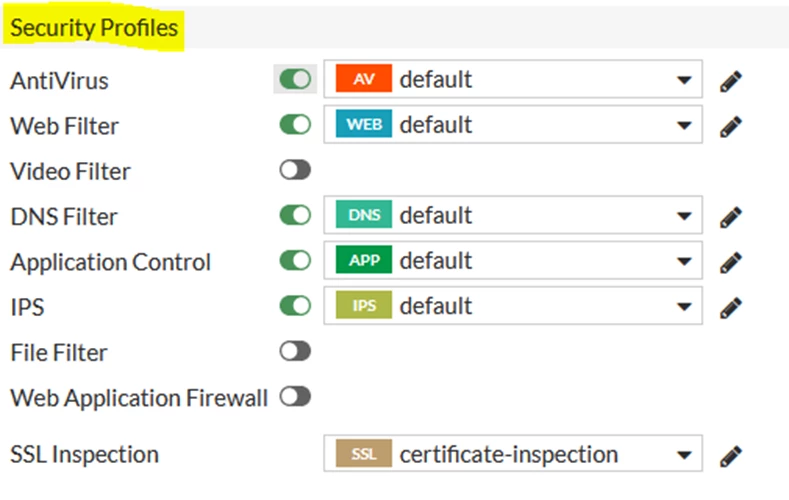This screenshot has width=789, height=500.
Task: Open the IPS default profile dropdown
Action: pos(513,305)
